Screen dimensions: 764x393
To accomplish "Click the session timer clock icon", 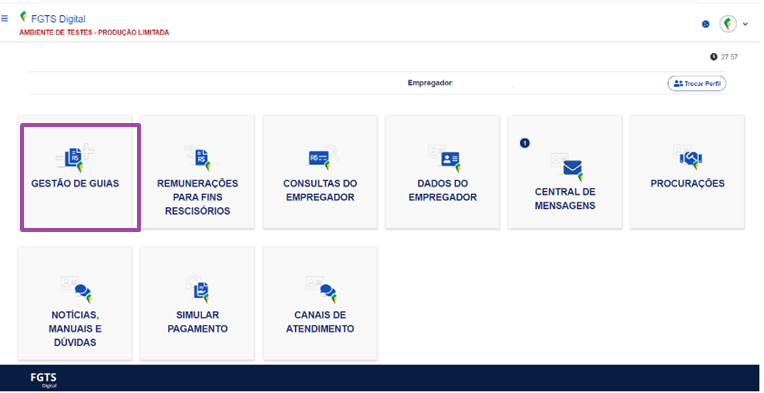I will coord(714,57).
